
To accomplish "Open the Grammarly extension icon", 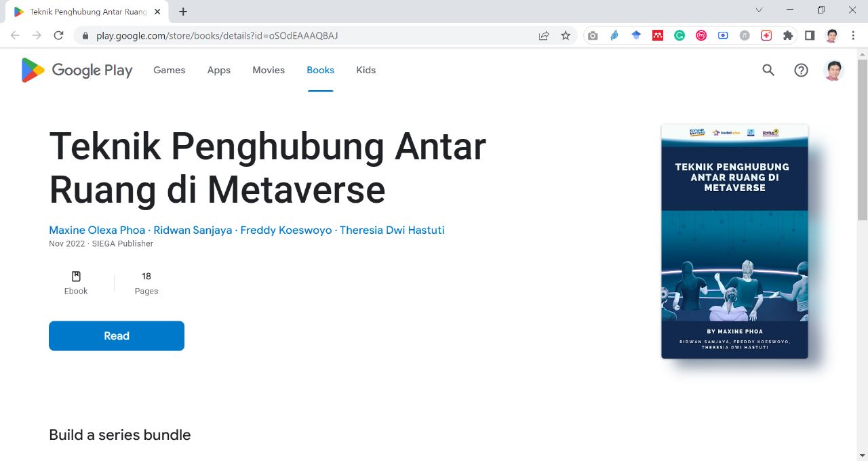I will click(x=679, y=36).
